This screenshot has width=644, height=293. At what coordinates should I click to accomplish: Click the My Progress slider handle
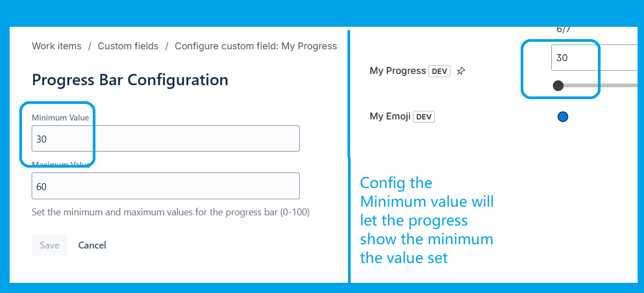point(558,86)
